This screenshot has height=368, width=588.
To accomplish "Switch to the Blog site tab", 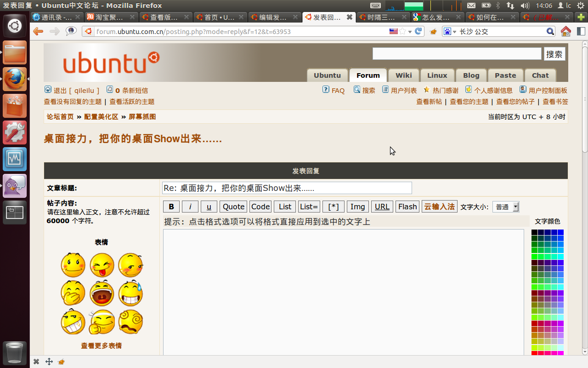I will pyautogui.click(x=471, y=75).
